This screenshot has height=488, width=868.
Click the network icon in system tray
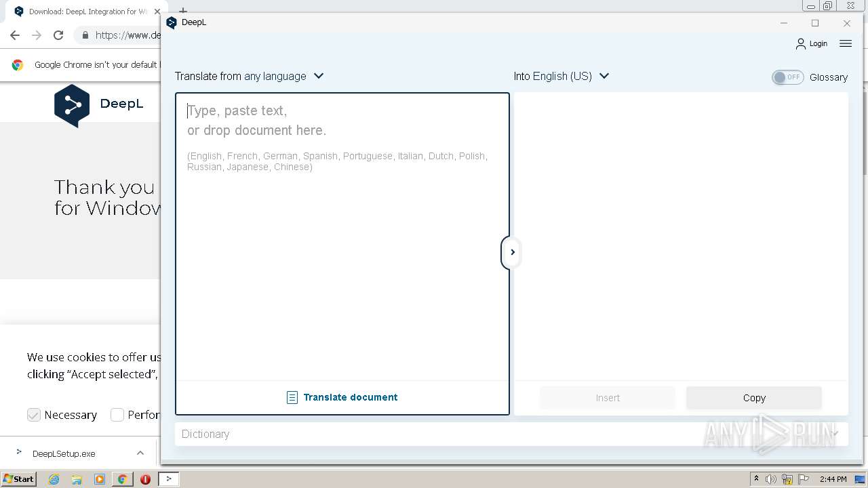787,479
